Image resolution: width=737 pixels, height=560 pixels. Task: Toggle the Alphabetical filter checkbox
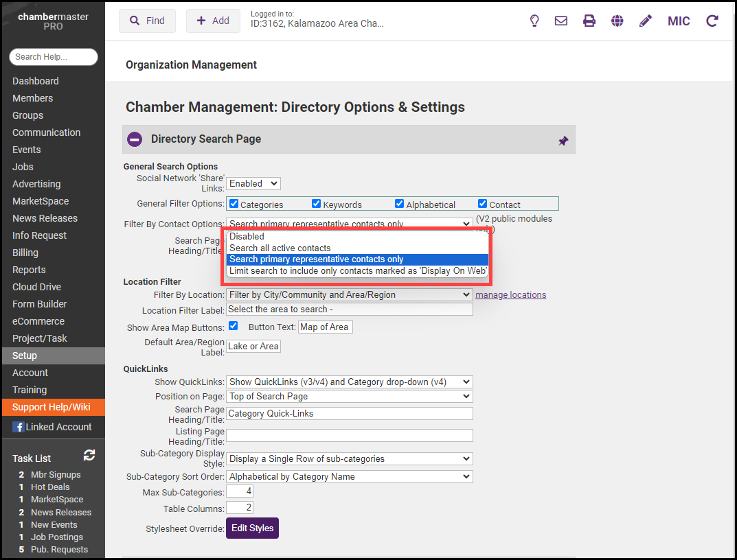point(399,204)
